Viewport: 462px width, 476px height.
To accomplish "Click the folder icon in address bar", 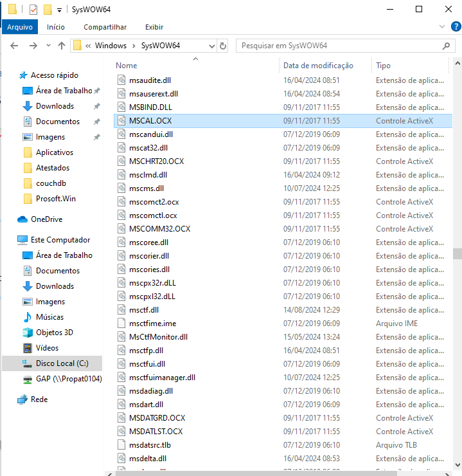I will pyautogui.click(x=78, y=46).
